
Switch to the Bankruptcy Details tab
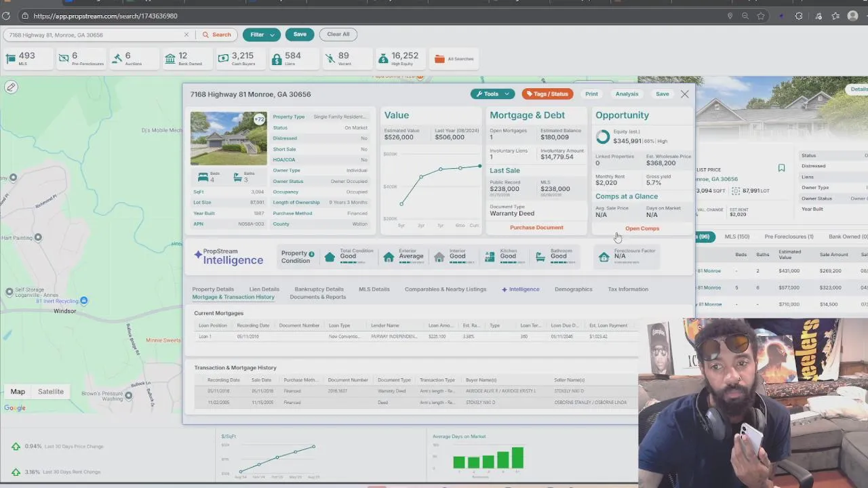pyautogui.click(x=319, y=289)
